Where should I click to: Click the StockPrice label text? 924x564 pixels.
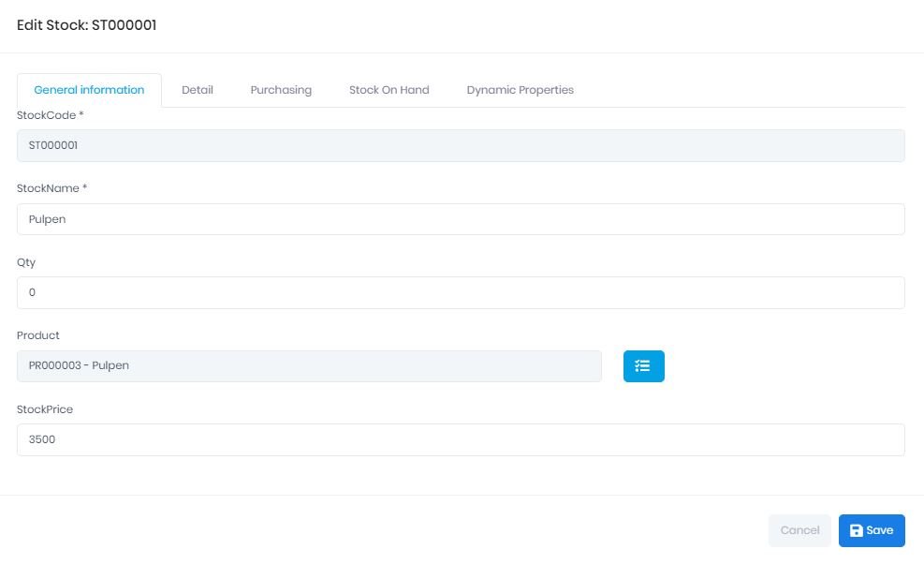(x=45, y=409)
